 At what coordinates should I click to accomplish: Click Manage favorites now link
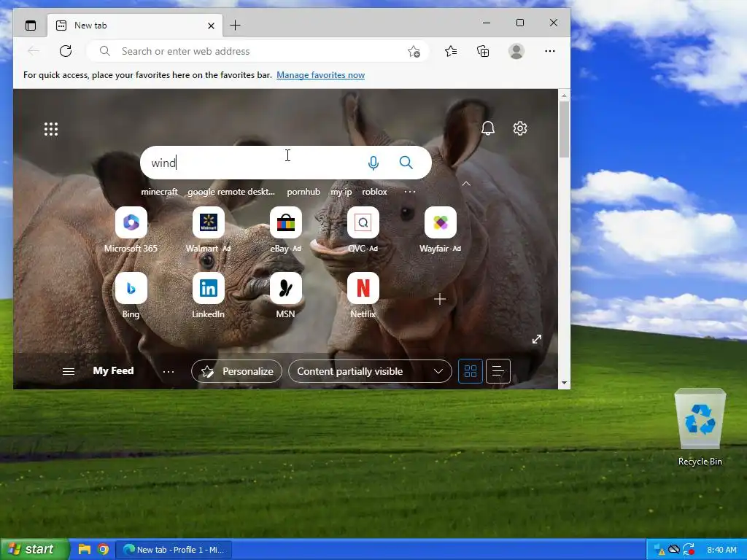tap(321, 75)
